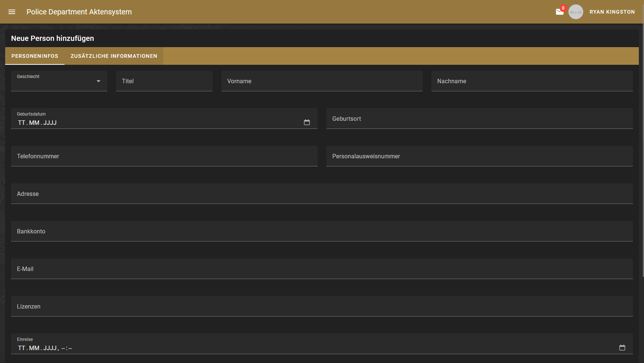644x363 pixels.
Task: Focus the Geburtsort input field
Action: [480, 119]
